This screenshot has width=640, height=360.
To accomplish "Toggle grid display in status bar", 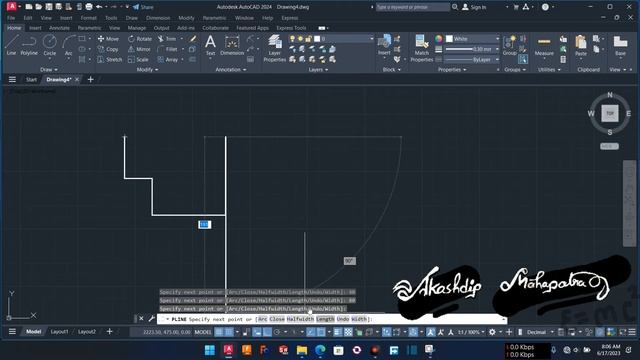I will (x=219, y=332).
